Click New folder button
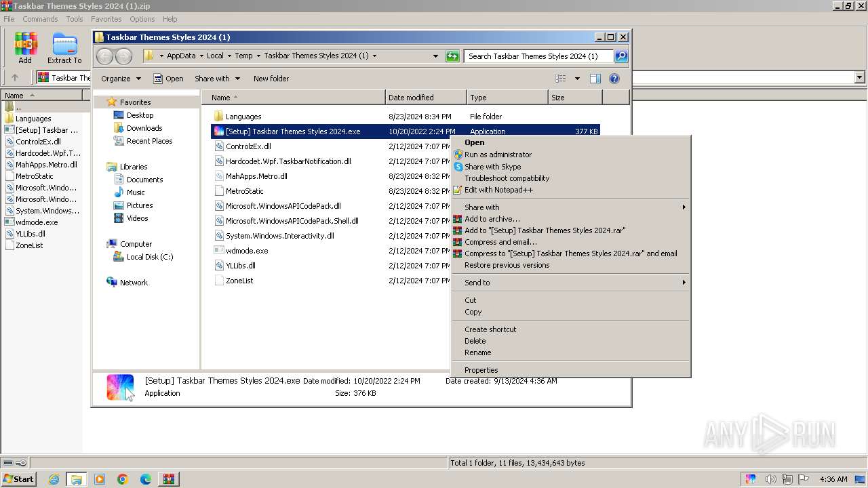 pos(271,79)
